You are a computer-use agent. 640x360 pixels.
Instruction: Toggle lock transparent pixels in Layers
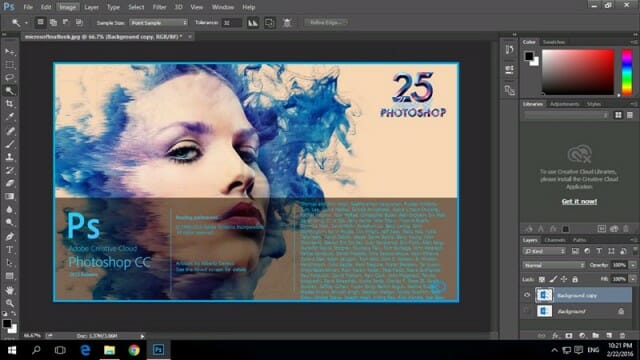[x=542, y=280]
